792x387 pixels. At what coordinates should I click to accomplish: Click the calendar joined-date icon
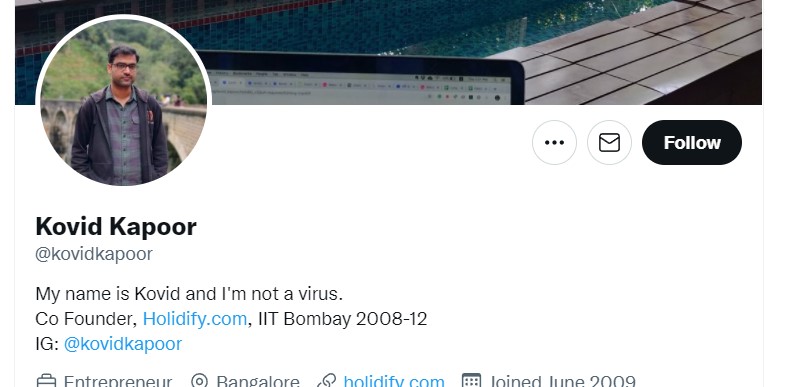tap(471, 381)
